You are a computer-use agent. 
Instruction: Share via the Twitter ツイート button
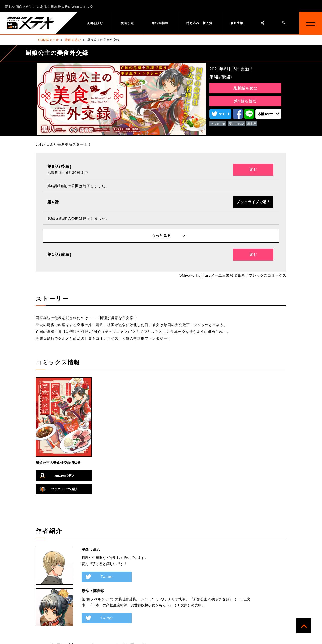pyautogui.click(x=220, y=114)
